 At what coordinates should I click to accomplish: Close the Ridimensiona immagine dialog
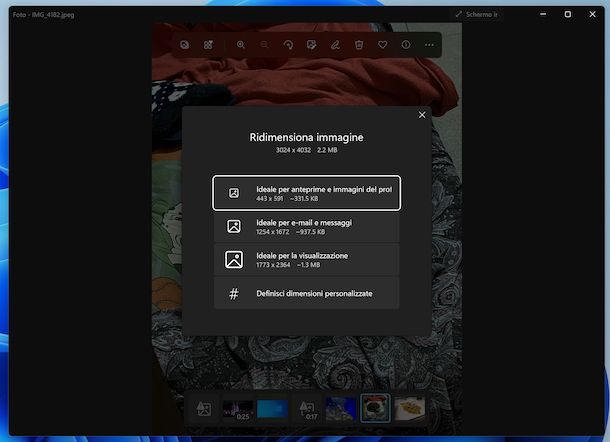pyautogui.click(x=422, y=115)
